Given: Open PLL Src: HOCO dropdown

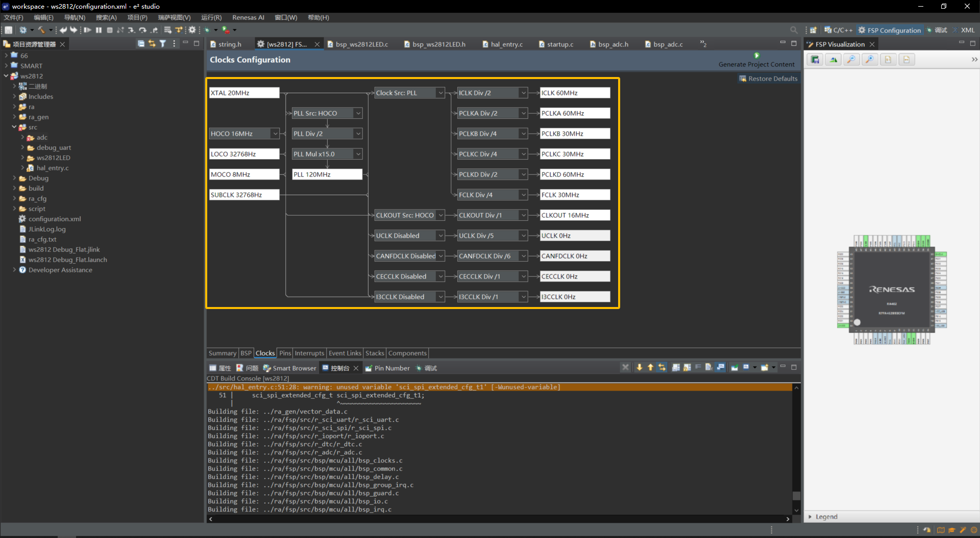Looking at the screenshot, I should [x=358, y=113].
